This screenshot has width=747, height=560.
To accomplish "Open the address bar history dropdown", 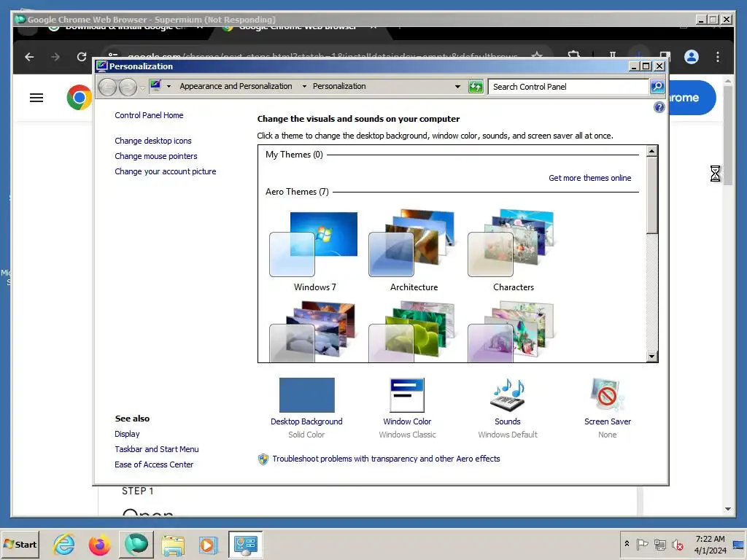I will pos(457,87).
